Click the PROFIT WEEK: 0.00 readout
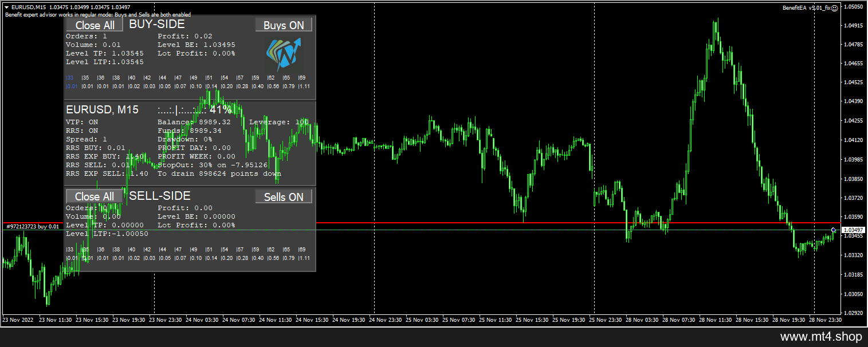The width and height of the screenshot is (868, 347). (x=197, y=156)
